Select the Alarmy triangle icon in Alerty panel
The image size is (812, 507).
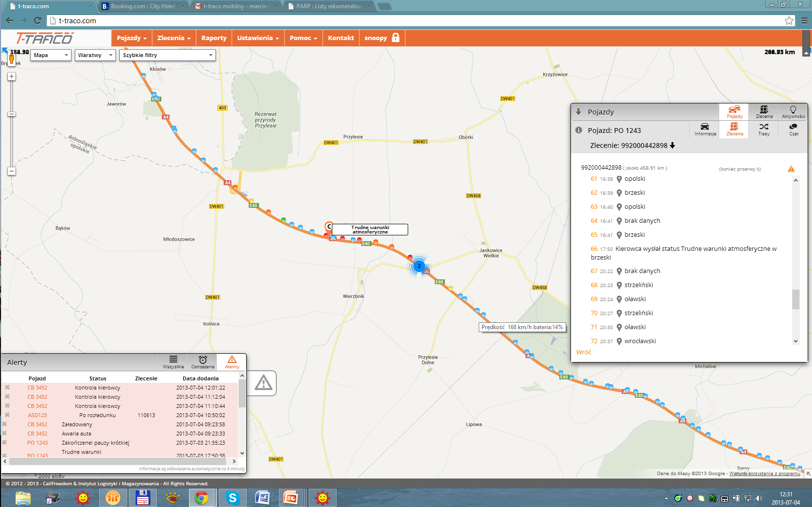(232, 362)
